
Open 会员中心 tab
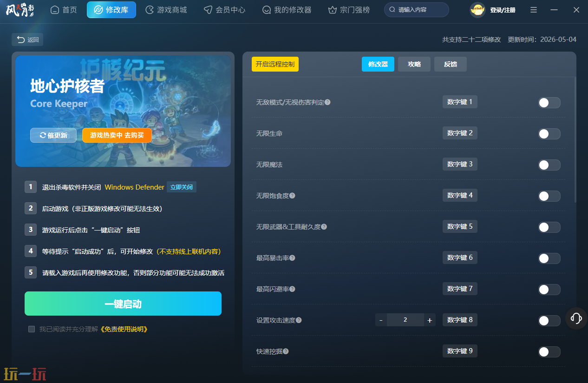[x=225, y=10]
